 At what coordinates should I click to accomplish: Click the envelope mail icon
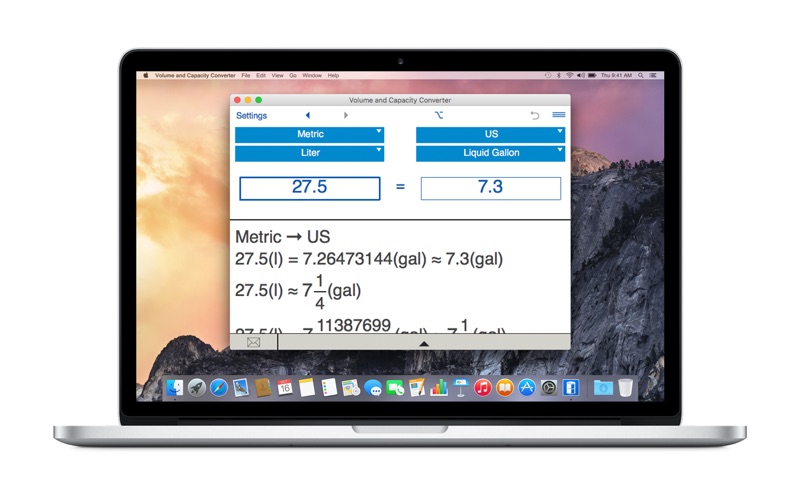[x=254, y=342]
